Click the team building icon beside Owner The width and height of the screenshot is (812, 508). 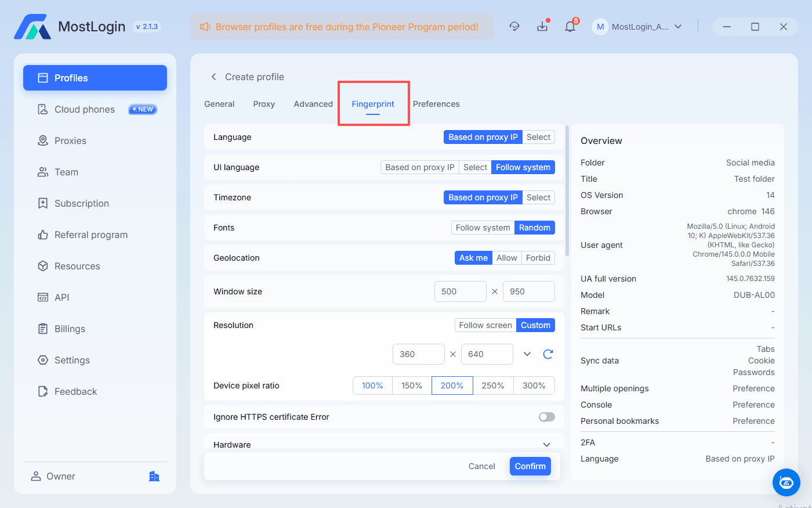click(x=154, y=476)
